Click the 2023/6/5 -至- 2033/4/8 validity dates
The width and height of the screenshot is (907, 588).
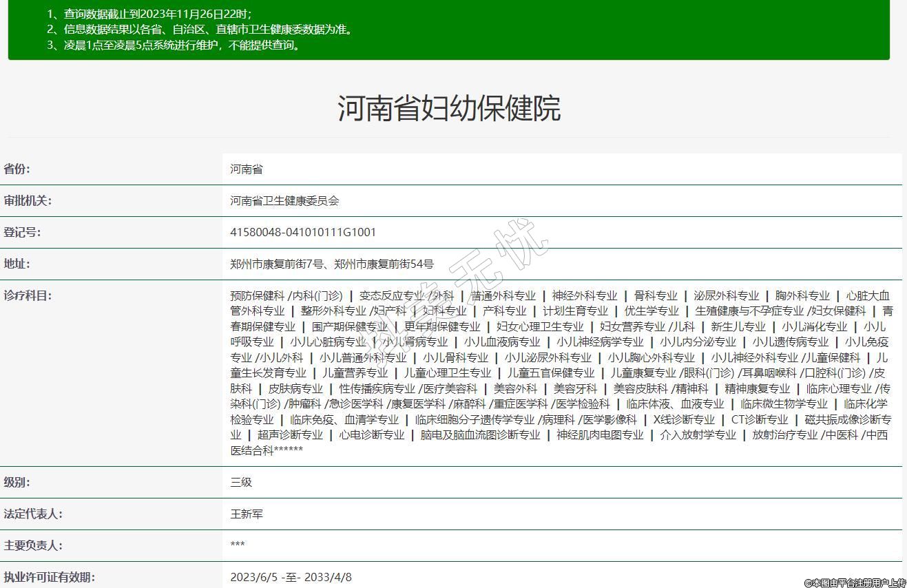click(291, 577)
